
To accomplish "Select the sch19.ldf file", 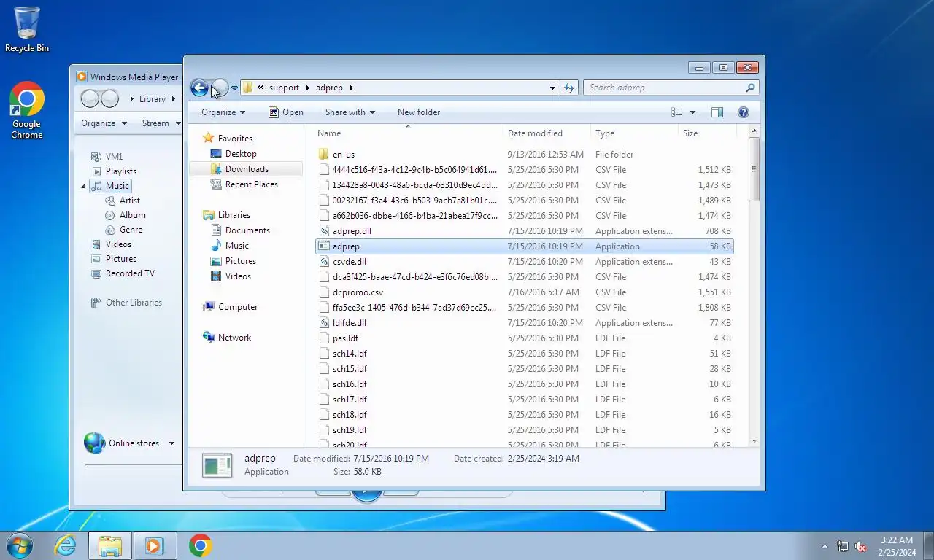I will click(524, 430).
